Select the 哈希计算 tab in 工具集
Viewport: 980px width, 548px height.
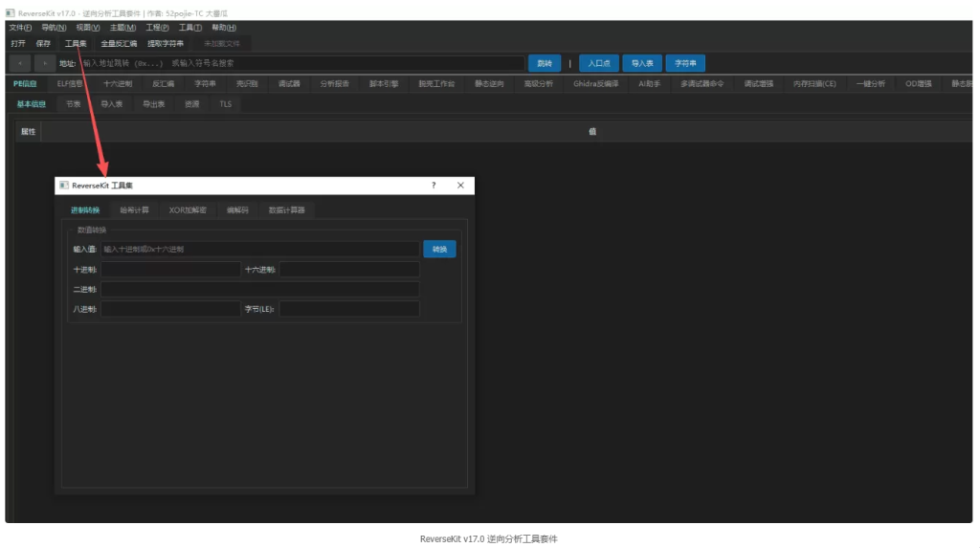[x=134, y=210]
